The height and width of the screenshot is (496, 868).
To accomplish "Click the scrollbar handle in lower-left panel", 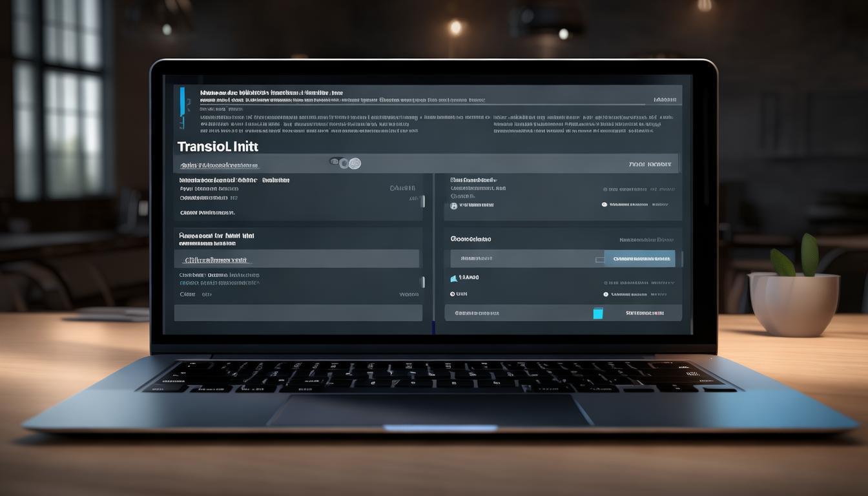I will pos(423,282).
